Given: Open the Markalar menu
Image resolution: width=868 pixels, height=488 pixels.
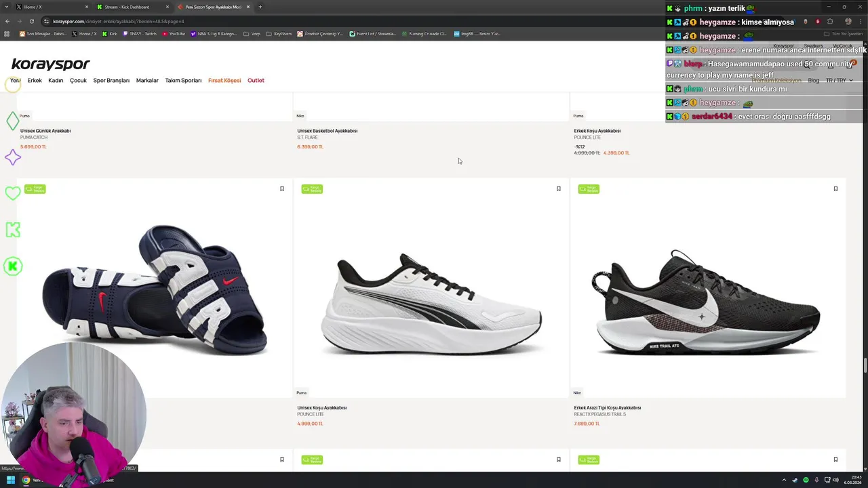Looking at the screenshot, I should pyautogui.click(x=147, y=81).
